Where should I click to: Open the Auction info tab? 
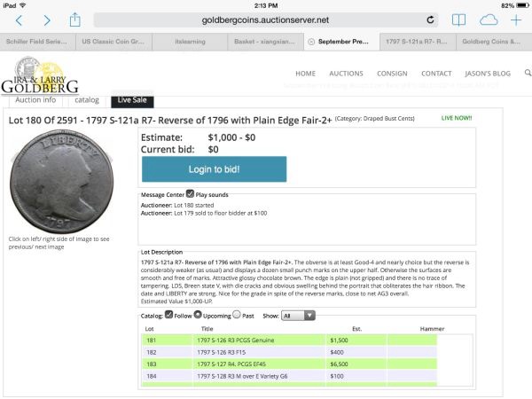35,100
